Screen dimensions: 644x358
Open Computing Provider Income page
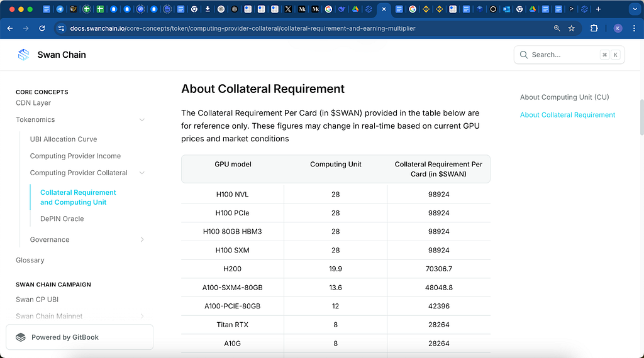[75, 156]
